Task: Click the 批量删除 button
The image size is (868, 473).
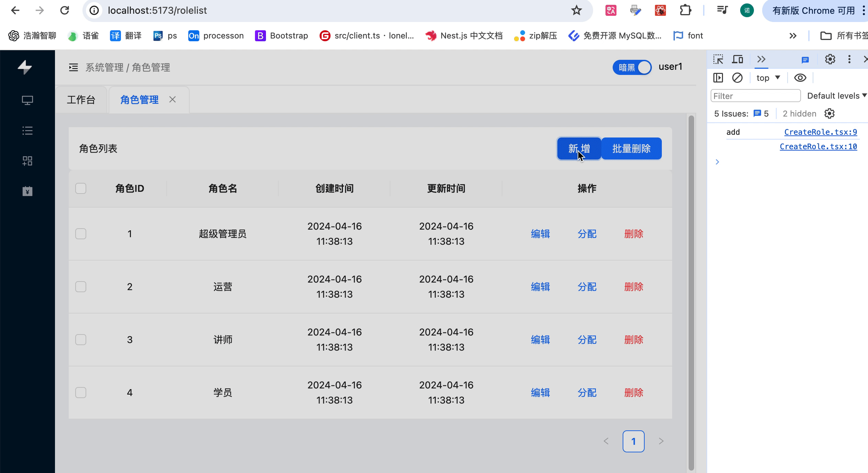Action: tap(631, 148)
